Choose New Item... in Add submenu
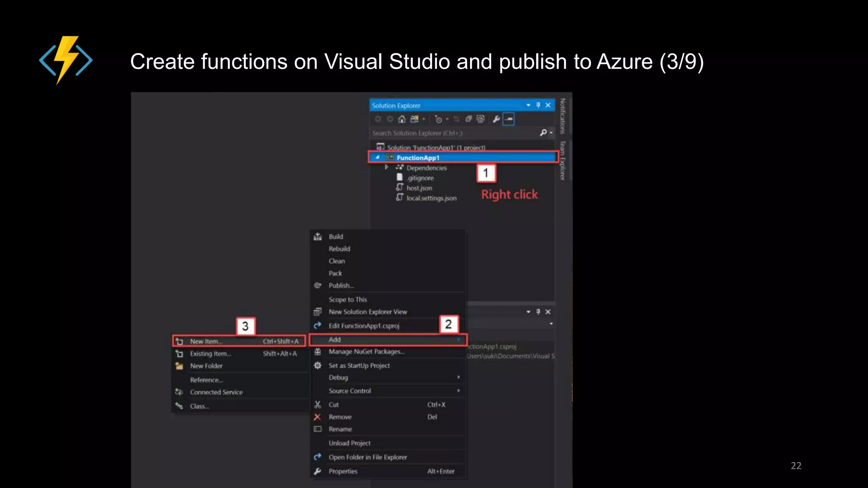Image resolution: width=868 pixels, height=488 pixels. (239, 341)
